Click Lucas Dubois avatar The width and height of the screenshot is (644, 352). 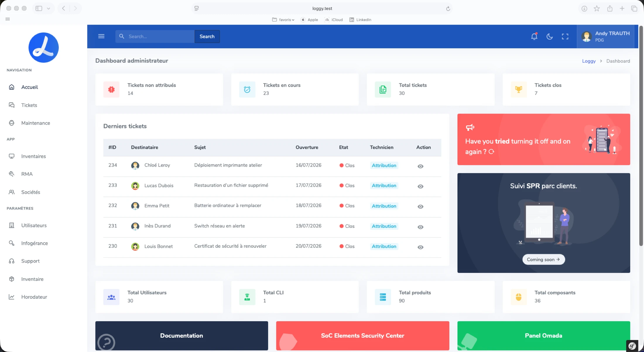click(x=135, y=186)
